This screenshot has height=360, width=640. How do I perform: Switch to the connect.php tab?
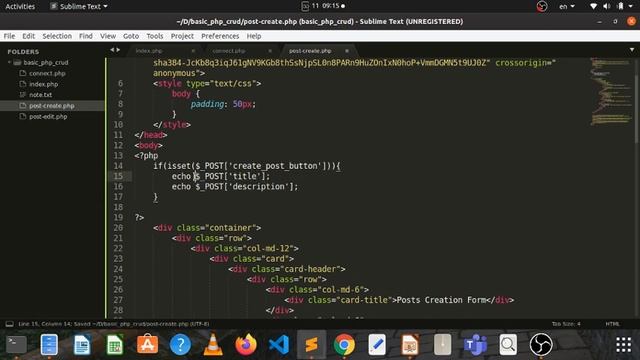pyautogui.click(x=229, y=51)
